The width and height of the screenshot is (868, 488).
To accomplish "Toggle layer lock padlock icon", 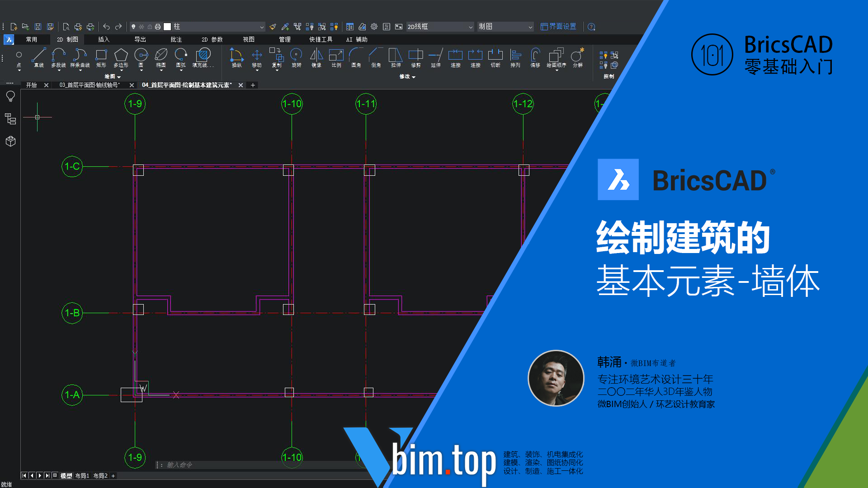I will pyautogui.click(x=150, y=27).
